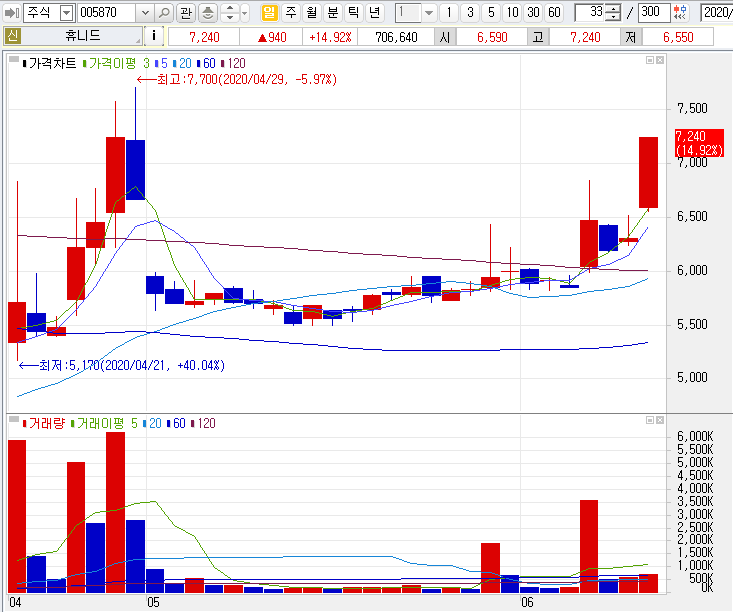Select the 주 weekly chart period

290,12
